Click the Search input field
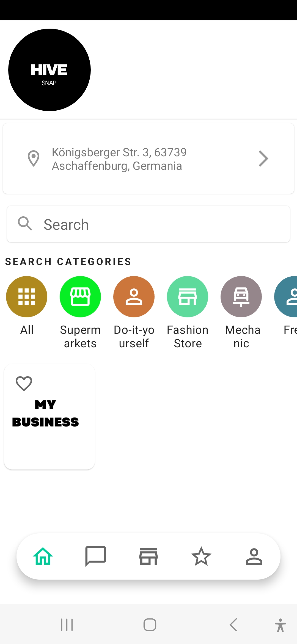This screenshot has height=644, width=297. (148, 224)
